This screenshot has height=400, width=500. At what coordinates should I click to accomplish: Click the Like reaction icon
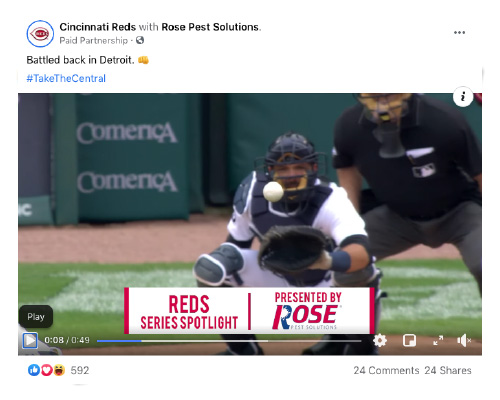point(34,370)
